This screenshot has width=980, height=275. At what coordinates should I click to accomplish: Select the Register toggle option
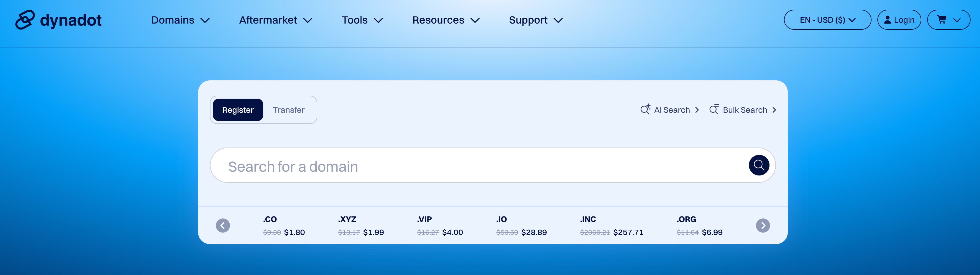(238, 110)
